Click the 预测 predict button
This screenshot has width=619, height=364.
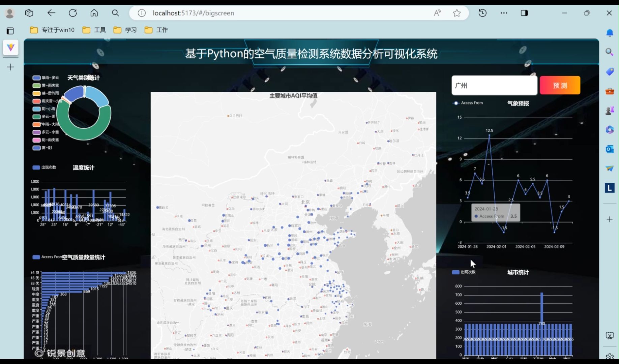[x=560, y=85]
